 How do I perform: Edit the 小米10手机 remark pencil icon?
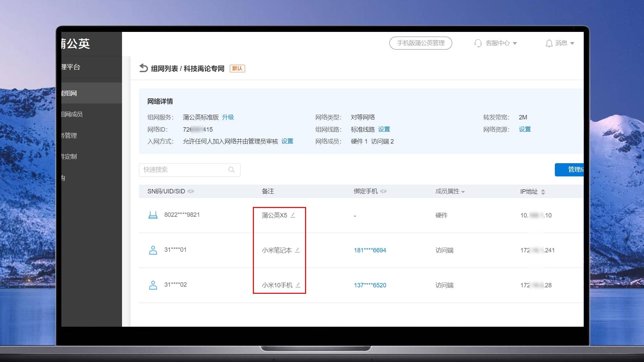(x=298, y=285)
